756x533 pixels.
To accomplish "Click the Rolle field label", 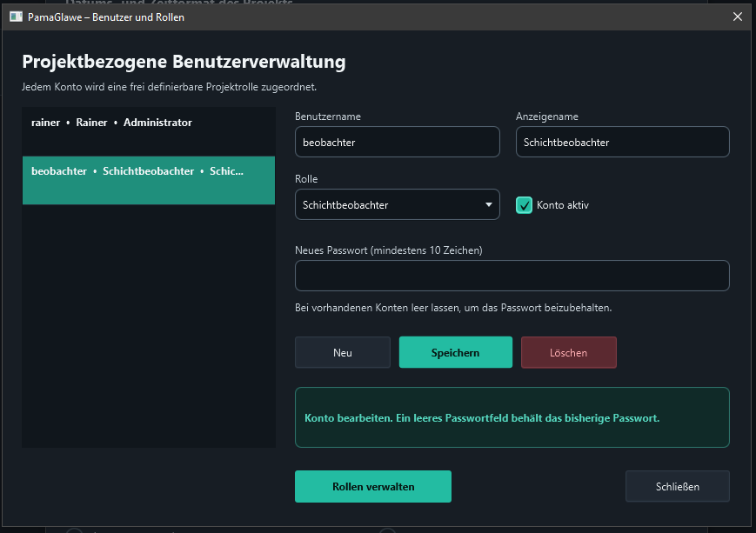I will [x=306, y=179].
